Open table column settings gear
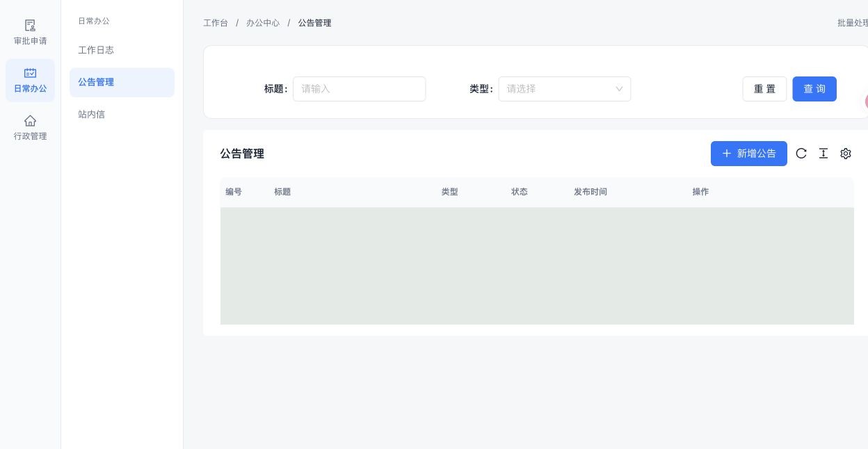Image resolution: width=868 pixels, height=449 pixels. (846, 154)
